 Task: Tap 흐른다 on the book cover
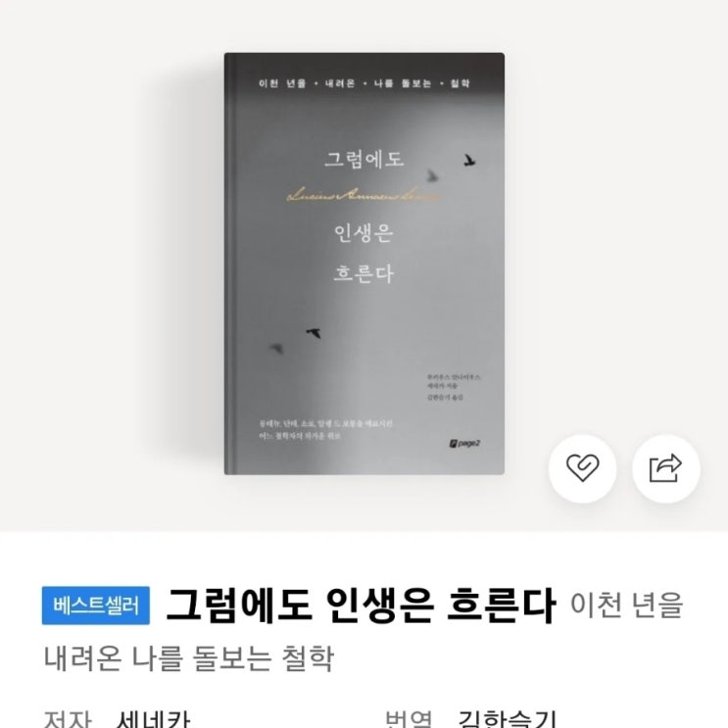coord(364,273)
